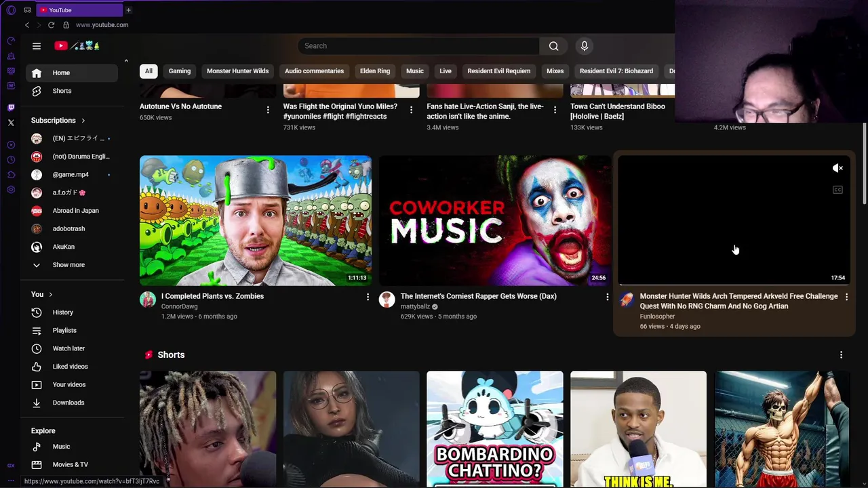This screenshot has width=868, height=488.
Task: Open Downloads in YouTube sidebar
Action: pyautogui.click(x=72, y=403)
